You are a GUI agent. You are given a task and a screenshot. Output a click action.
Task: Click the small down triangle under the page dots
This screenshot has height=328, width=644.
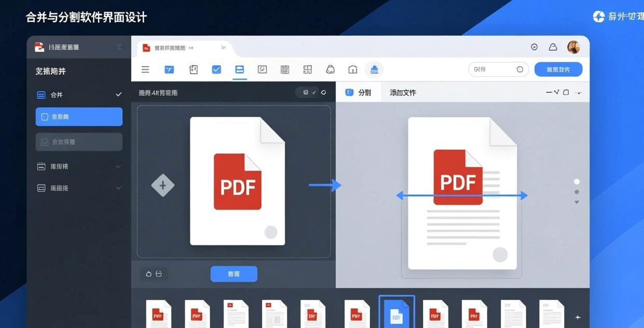click(x=577, y=202)
